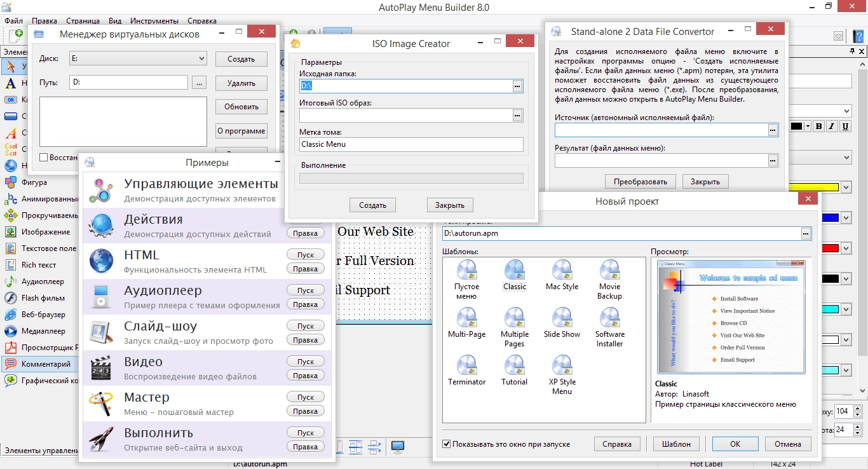The height and width of the screenshot is (469, 868).
Task: Click the Classic Menu preview thumbnail
Action: tap(731, 316)
